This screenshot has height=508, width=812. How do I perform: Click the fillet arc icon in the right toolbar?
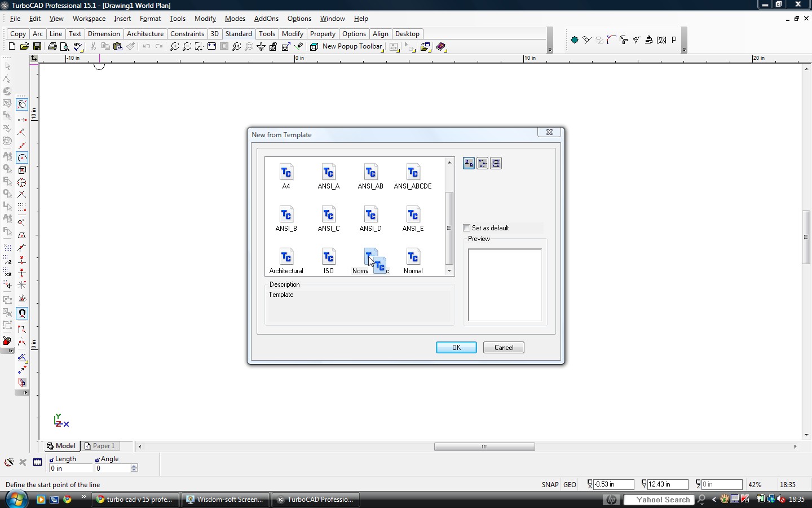(x=612, y=40)
